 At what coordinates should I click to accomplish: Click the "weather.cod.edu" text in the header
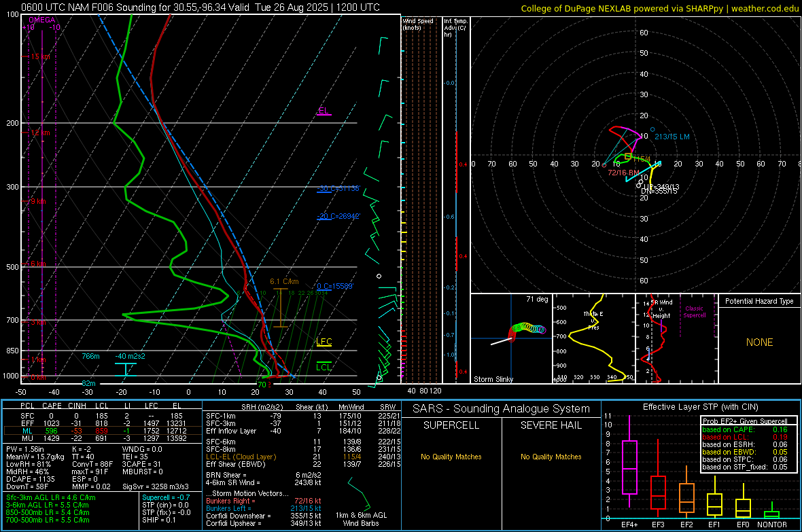765,8
